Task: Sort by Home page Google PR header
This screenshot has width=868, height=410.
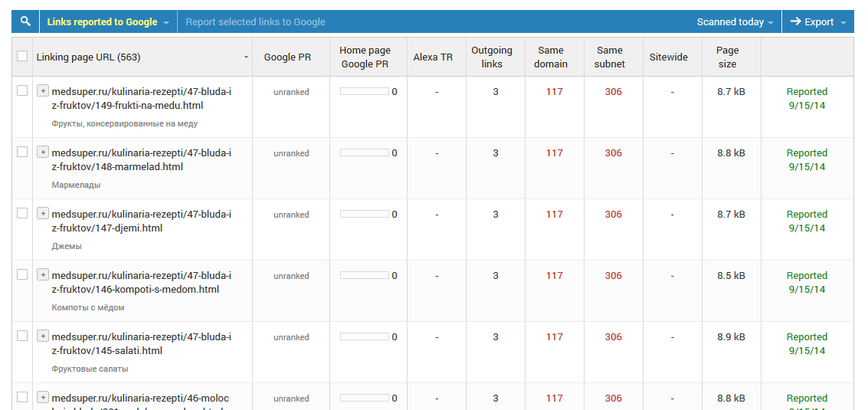Action: point(365,57)
